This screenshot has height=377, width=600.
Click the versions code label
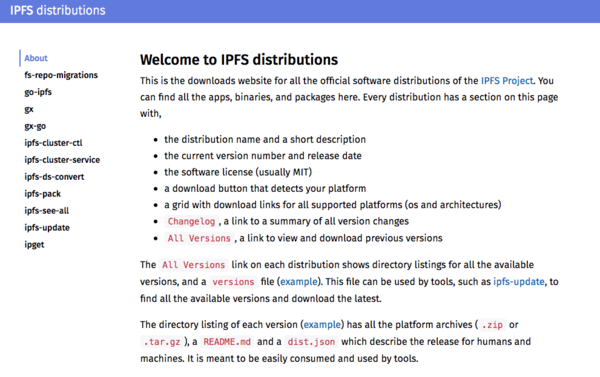[x=233, y=282]
